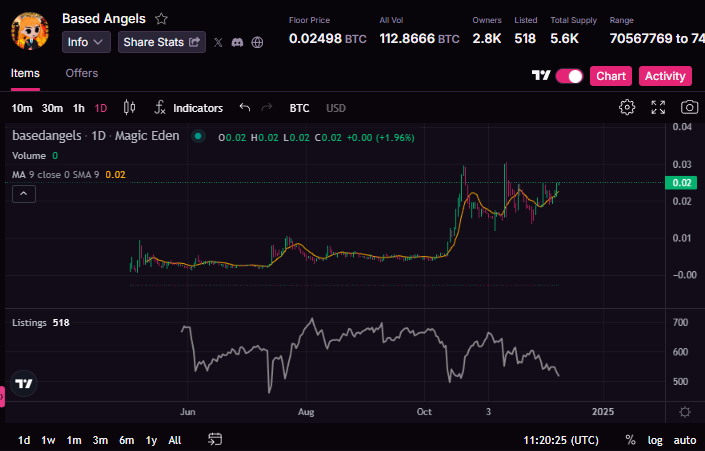Click the Listings 518 legend
705x451 pixels.
(41, 323)
